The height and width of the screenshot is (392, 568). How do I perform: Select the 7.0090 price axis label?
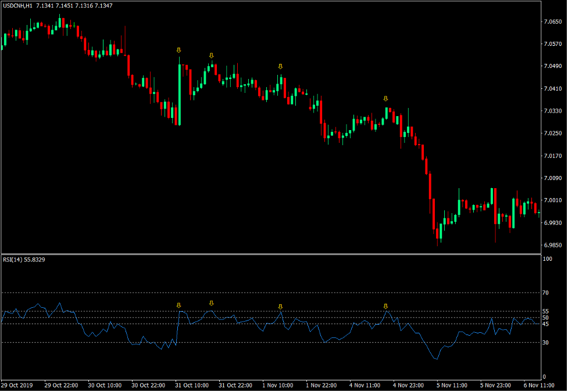553,178
